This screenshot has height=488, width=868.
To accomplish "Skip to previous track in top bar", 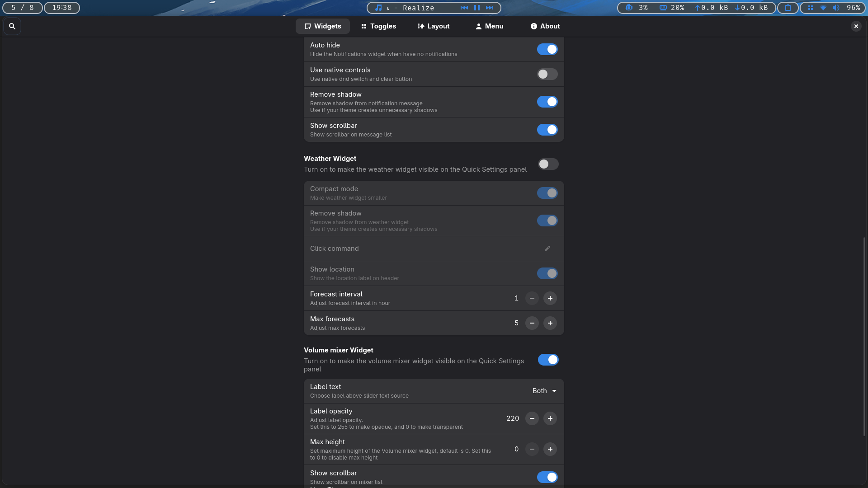I will click(464, 8).
